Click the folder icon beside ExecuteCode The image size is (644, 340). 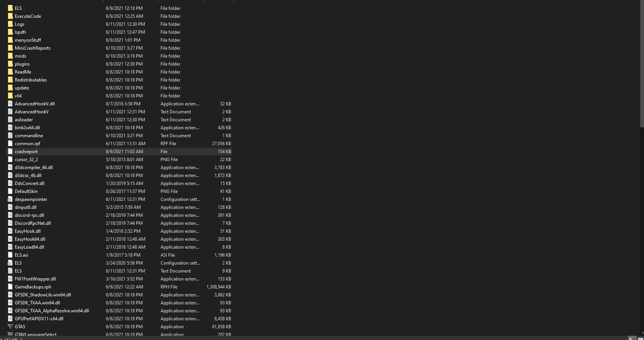[10, 16]
